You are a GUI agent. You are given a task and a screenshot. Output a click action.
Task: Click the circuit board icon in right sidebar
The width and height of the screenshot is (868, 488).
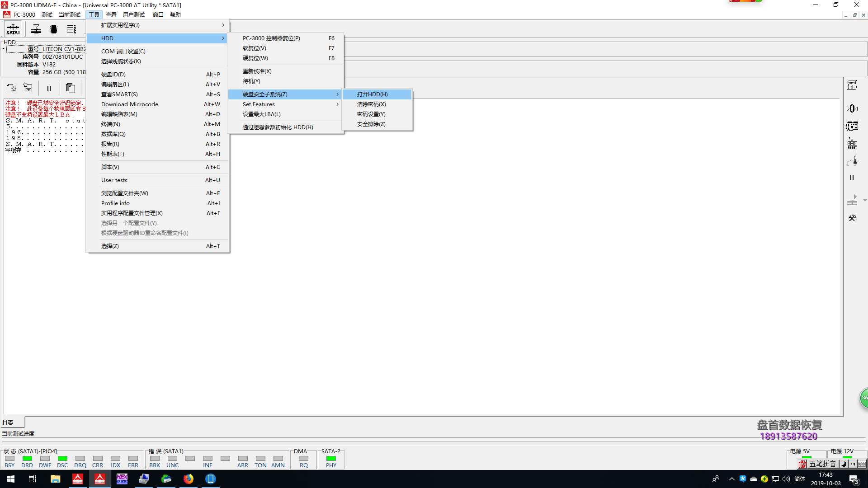[852, 126]
